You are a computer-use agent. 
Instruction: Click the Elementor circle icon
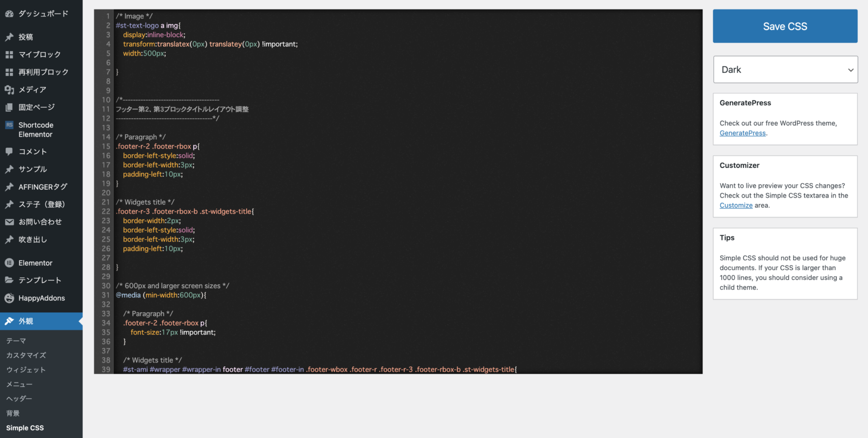click(x=9, y=263)
